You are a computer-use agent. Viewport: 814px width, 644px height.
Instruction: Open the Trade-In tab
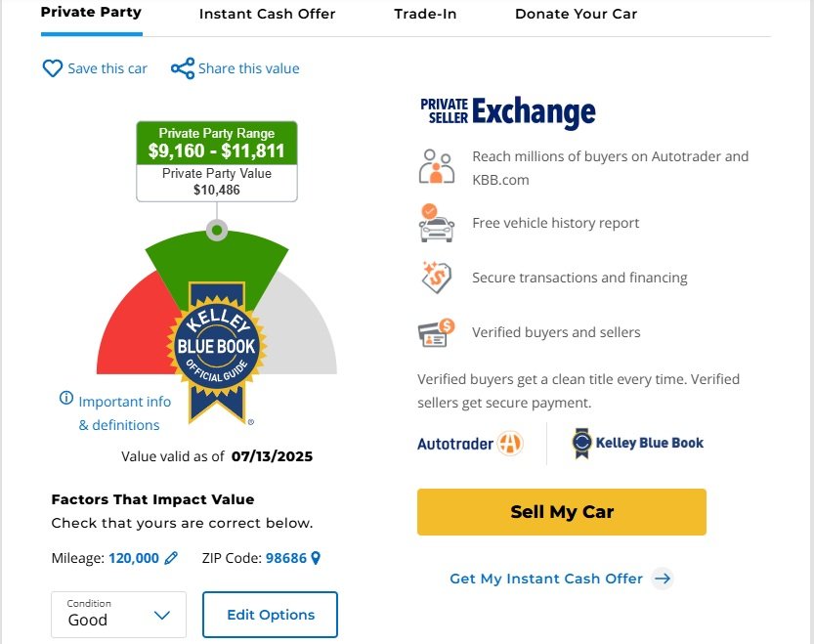pos(425,14)
